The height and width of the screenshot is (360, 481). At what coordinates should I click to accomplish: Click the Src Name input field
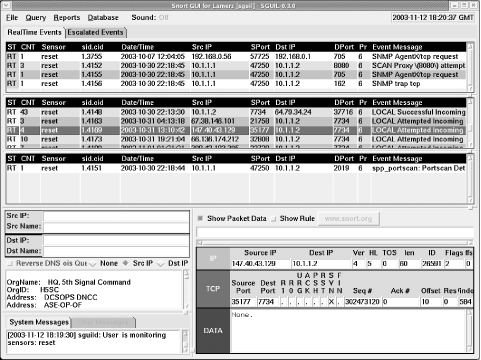pyautogui.click(x=116, y=227)
